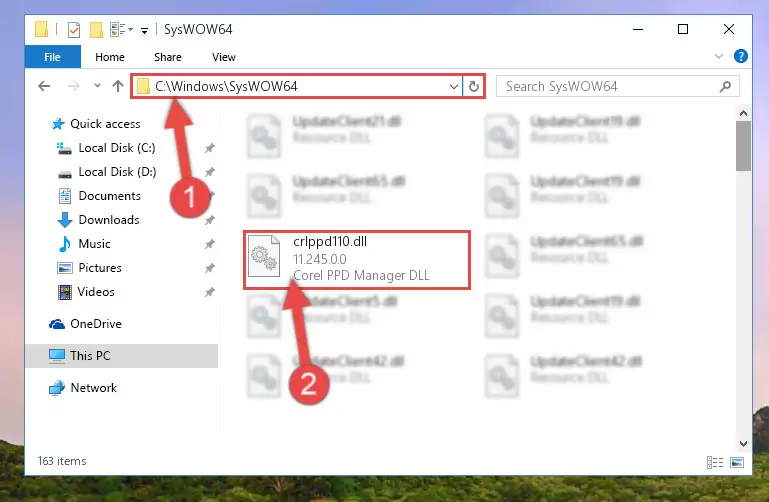Open Documents in the navigation pane
Screen dimensions: 769x502
coord(109,196)
